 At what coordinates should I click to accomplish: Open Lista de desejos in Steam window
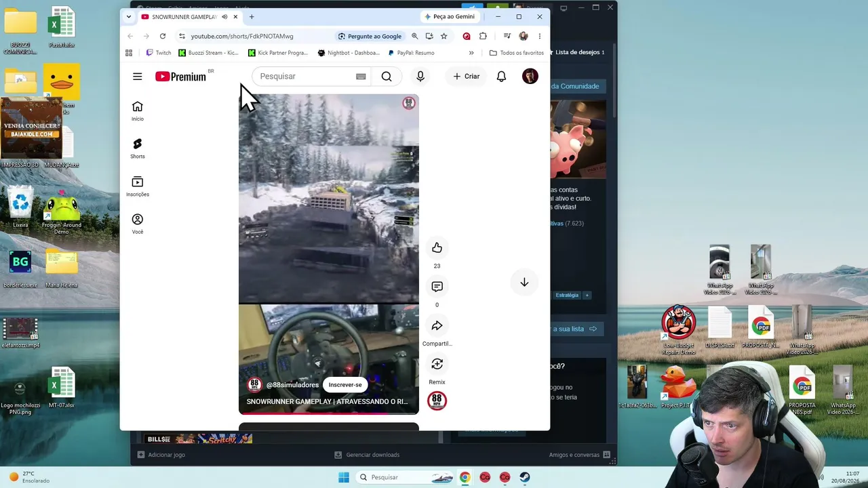(580, 52)
